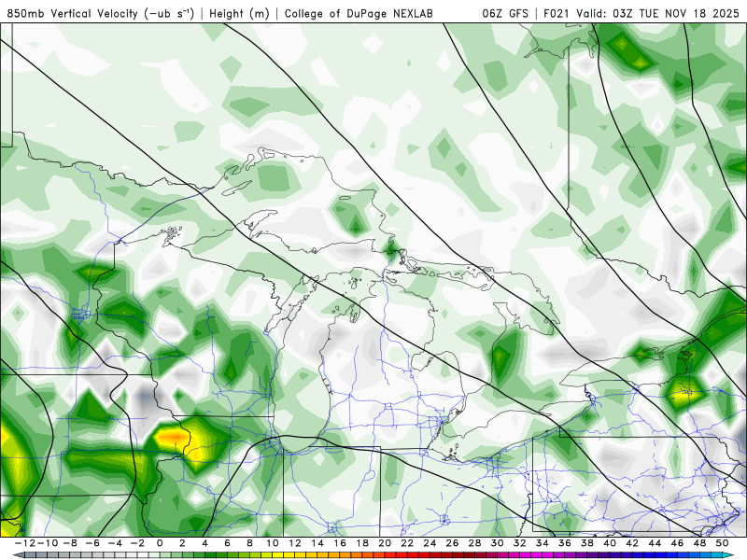Click the 'Valid: 03Z TUE NOV 18 2025' text
This screenshot has width=747, height=560.
point(657,13)
